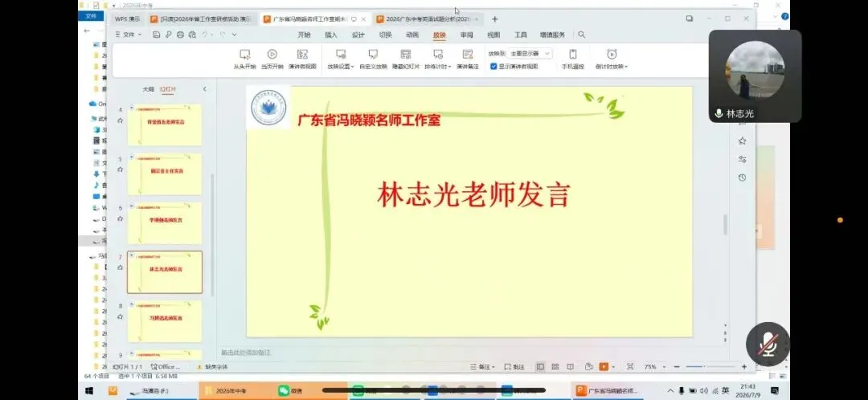Select slide 4 thumbnail
Image resolution: width=868 pixels, height=400 pixels.
coord(165,124)
